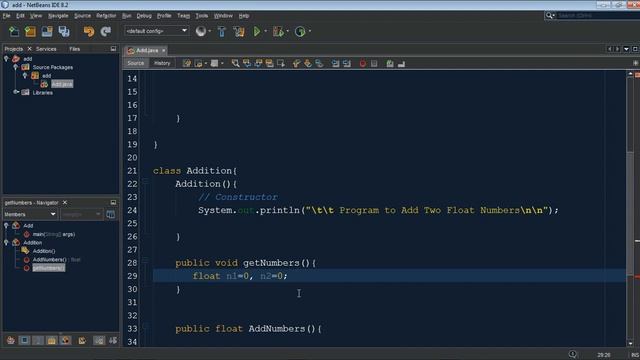Click the Next Bookmark icon
This screenshot has height=360, width=640.
coord(308,63)
